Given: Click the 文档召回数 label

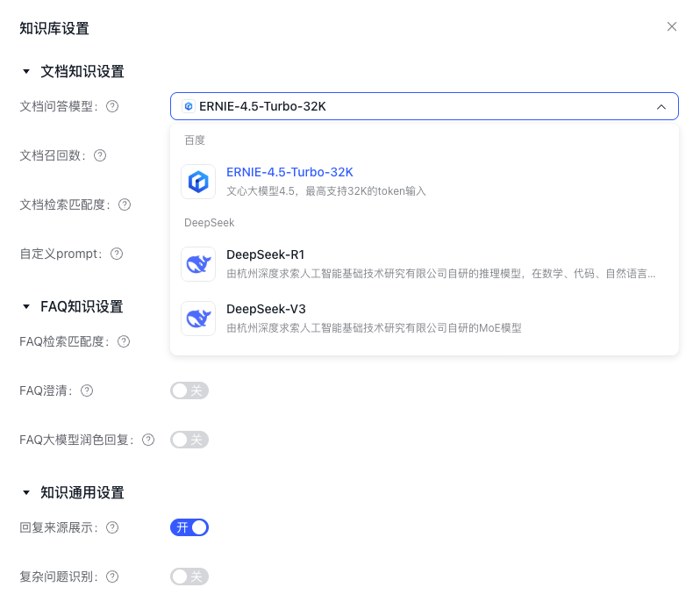Looking at the screenshot, I should click(52, 155).
